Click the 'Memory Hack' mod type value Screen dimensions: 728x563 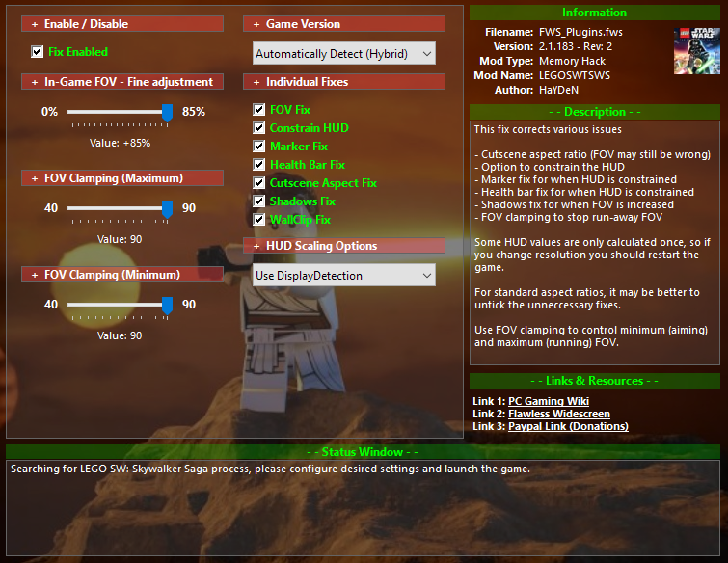[x=572, y=61]
